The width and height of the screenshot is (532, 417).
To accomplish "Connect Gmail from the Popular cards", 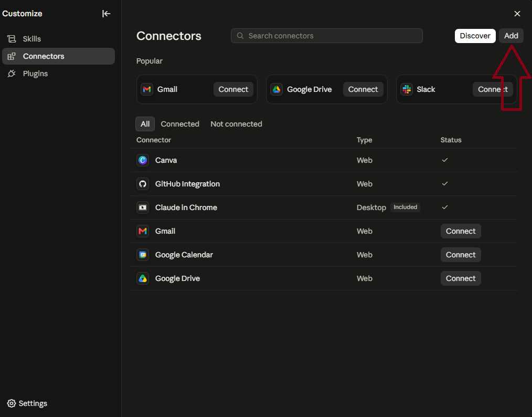I will coord(233,89).
